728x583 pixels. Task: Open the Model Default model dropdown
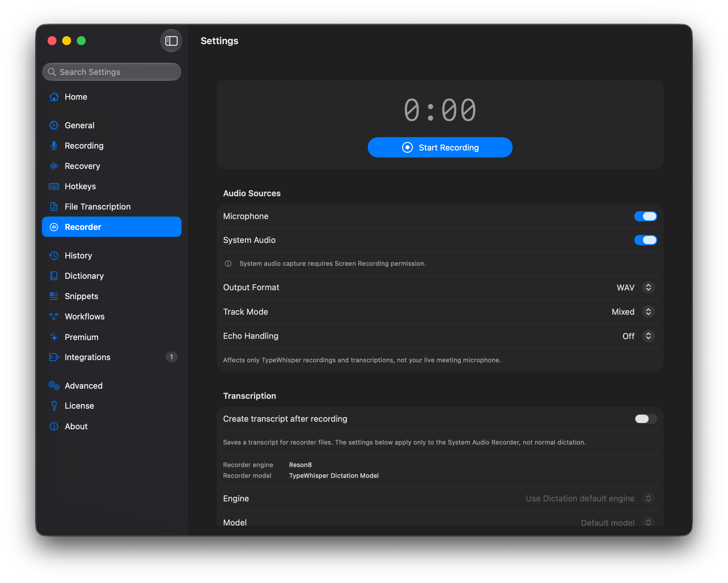tap(617, 523)
